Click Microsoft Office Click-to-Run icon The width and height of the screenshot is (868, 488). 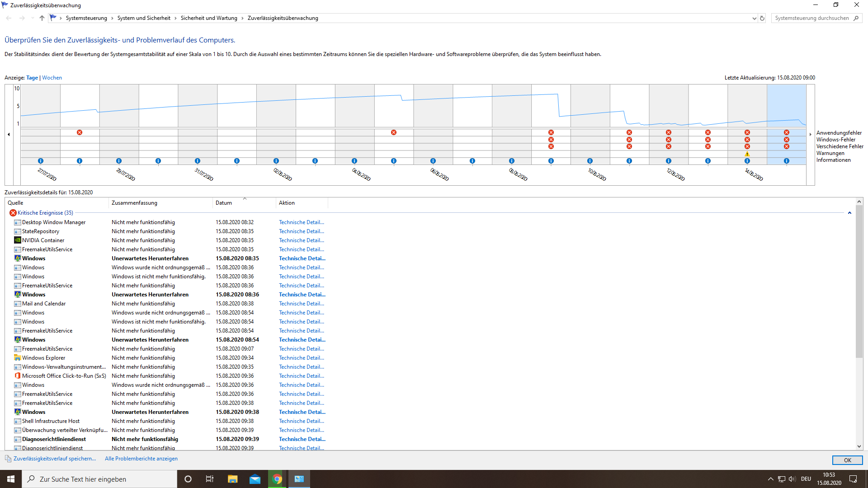click(x=18, y=376)
